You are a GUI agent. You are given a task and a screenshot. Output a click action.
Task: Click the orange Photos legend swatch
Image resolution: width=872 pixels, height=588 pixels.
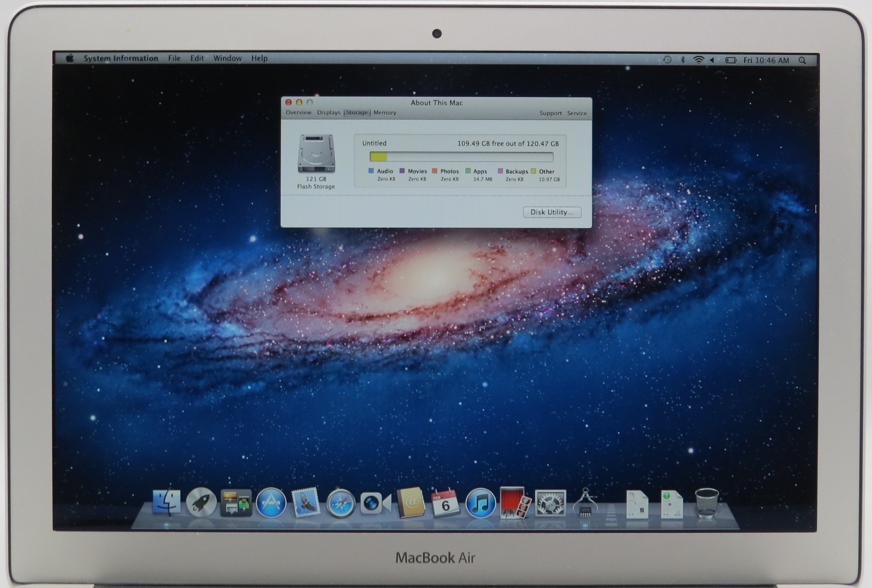(x=434, y=171)
